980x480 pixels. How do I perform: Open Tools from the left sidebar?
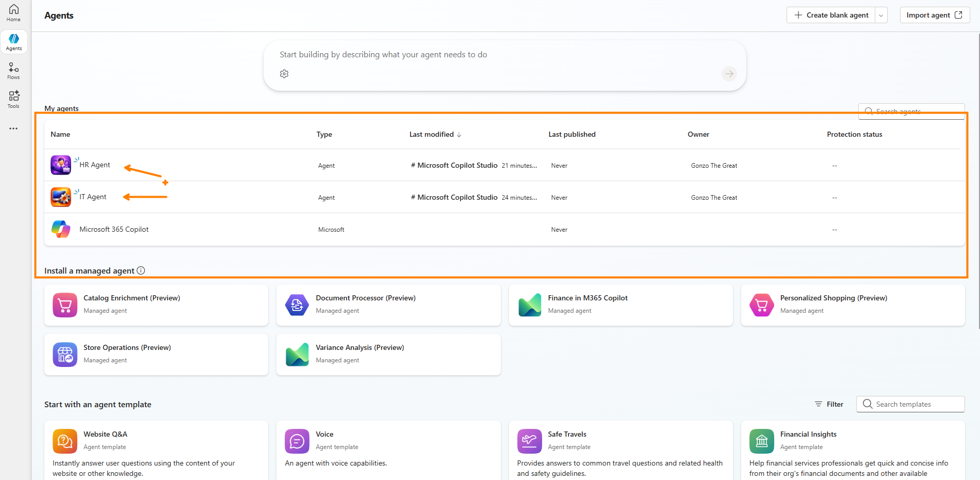(14, 99)
